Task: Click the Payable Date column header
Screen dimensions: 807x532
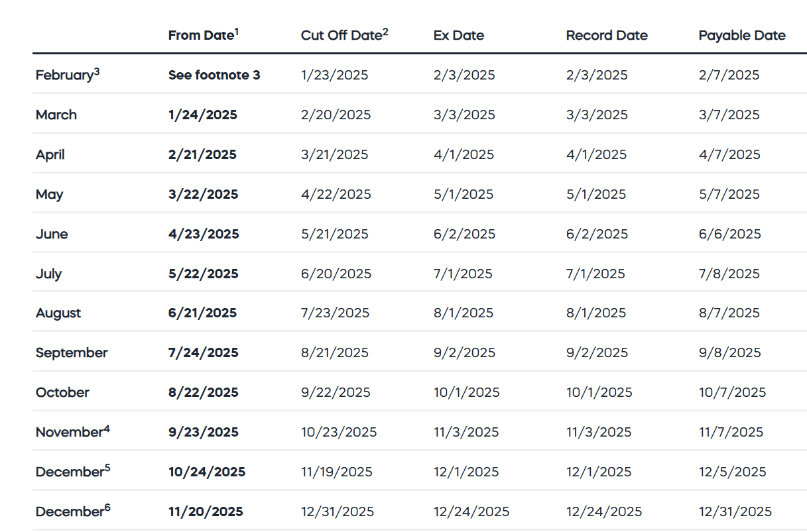Action: pos(742,36)
